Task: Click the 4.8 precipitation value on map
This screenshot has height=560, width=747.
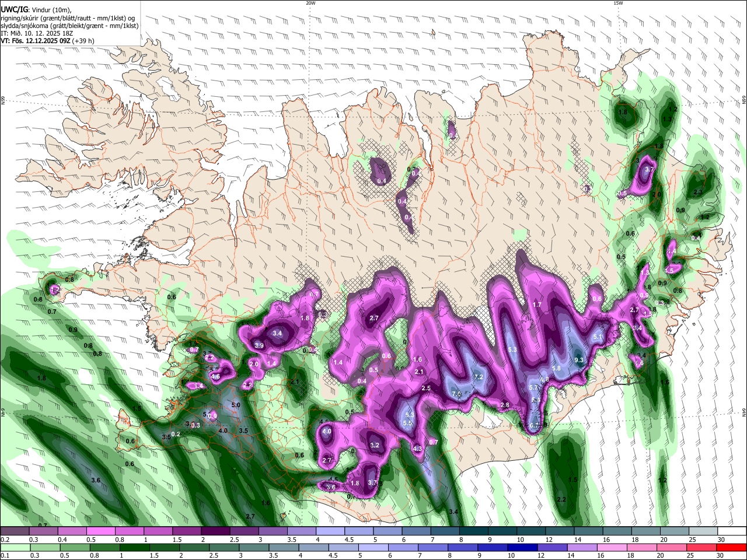Action: (x=544, y=380)
